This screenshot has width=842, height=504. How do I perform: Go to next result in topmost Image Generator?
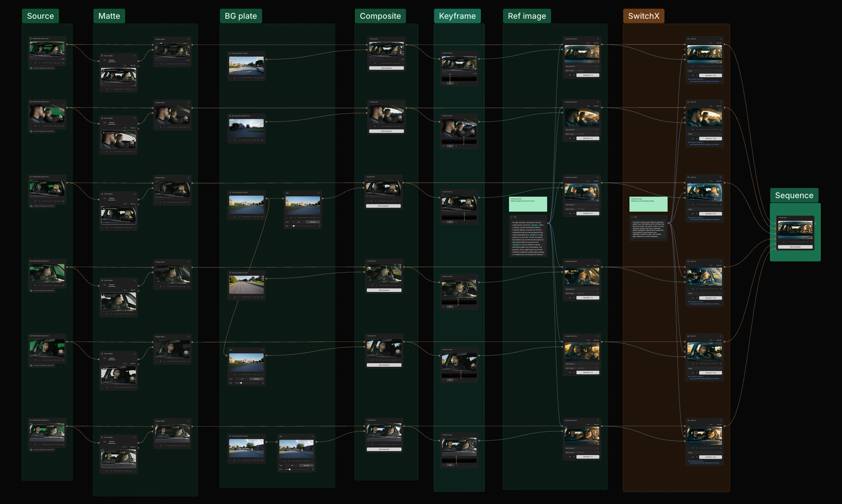(x=591, y=43)
